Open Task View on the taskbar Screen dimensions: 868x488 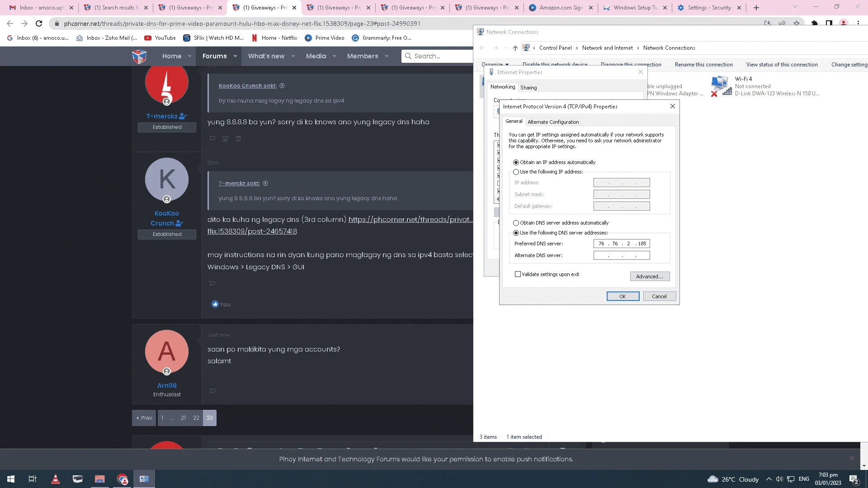point(33,479)
